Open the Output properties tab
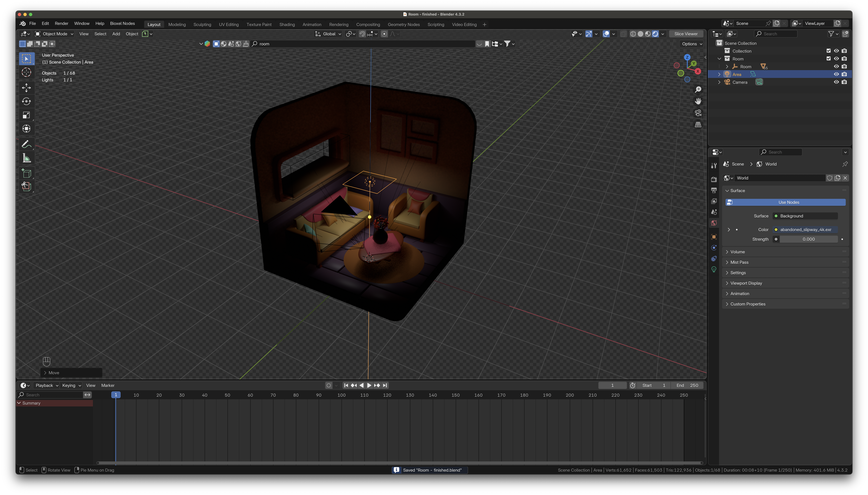The height and width of the screenshot is (495, 868). tap(714, 190)
